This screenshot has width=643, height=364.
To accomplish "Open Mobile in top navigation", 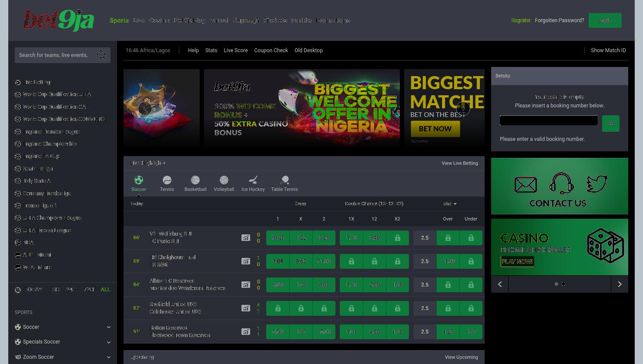I will [301, 20].
